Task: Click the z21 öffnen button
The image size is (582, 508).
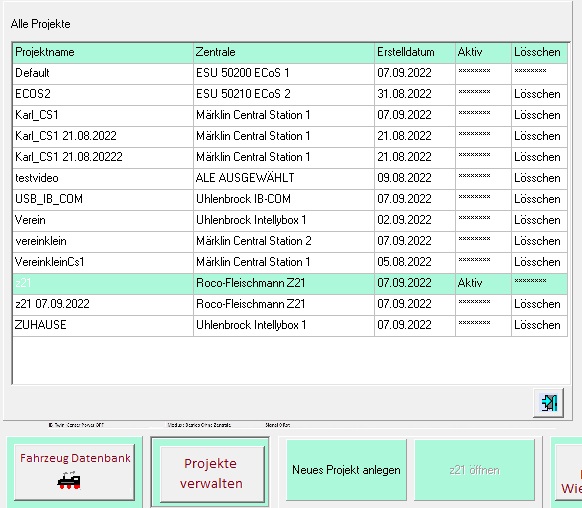Action: tap(474, 470)
